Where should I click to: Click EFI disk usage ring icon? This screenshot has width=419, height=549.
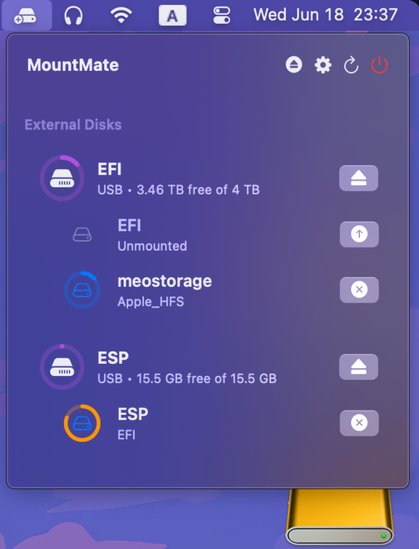click(62, 178)
